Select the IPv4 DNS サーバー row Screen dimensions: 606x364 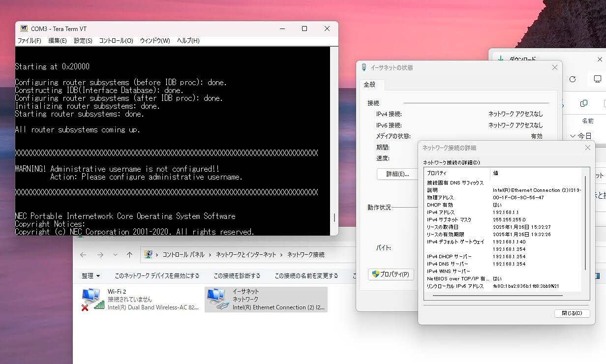click(x=503, y=264)
